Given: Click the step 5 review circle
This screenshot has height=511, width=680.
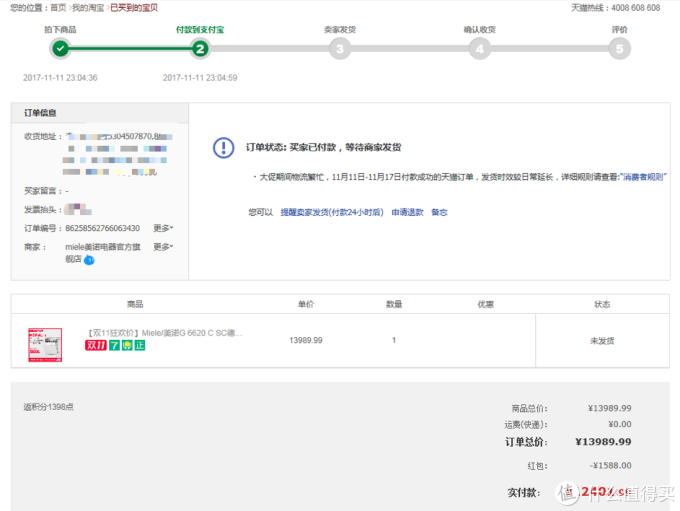Looking at the screenshot, I should (619, 49).
